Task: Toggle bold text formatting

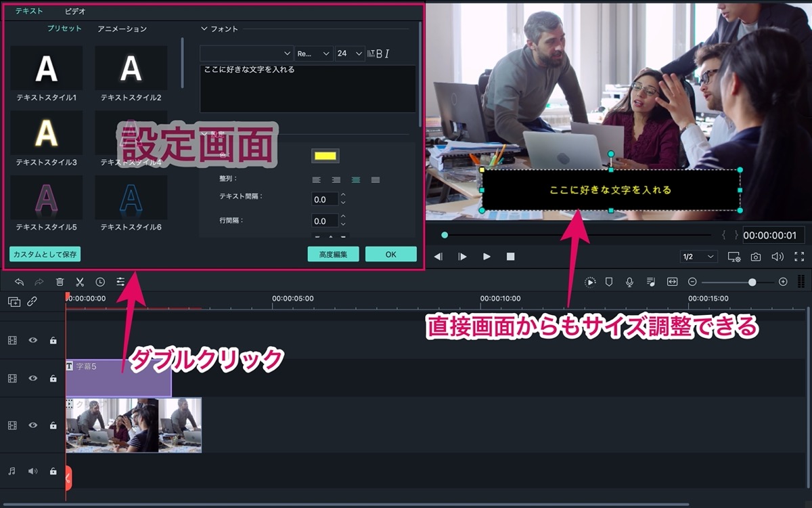Action: point(379,54)
